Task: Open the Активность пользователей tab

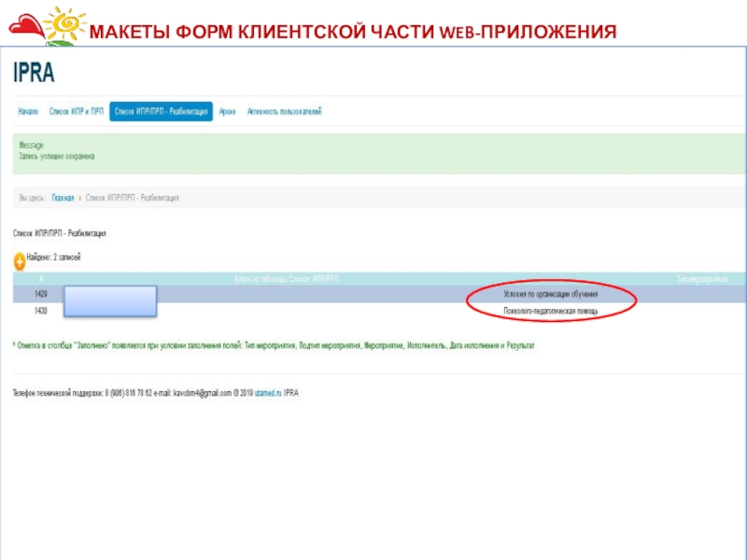Action: pos(284,111)
